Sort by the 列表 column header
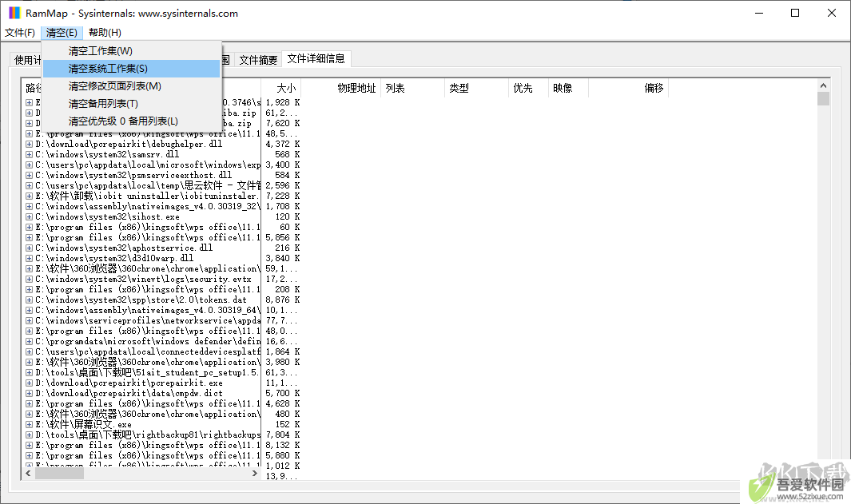851x504 pixels. [x=412, y=88]
